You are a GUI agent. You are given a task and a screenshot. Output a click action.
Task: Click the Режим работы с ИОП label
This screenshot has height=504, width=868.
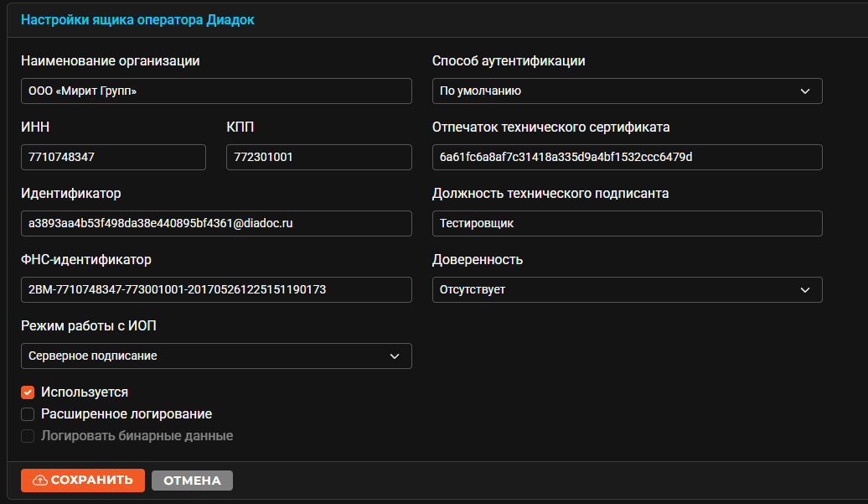[89, 325]
